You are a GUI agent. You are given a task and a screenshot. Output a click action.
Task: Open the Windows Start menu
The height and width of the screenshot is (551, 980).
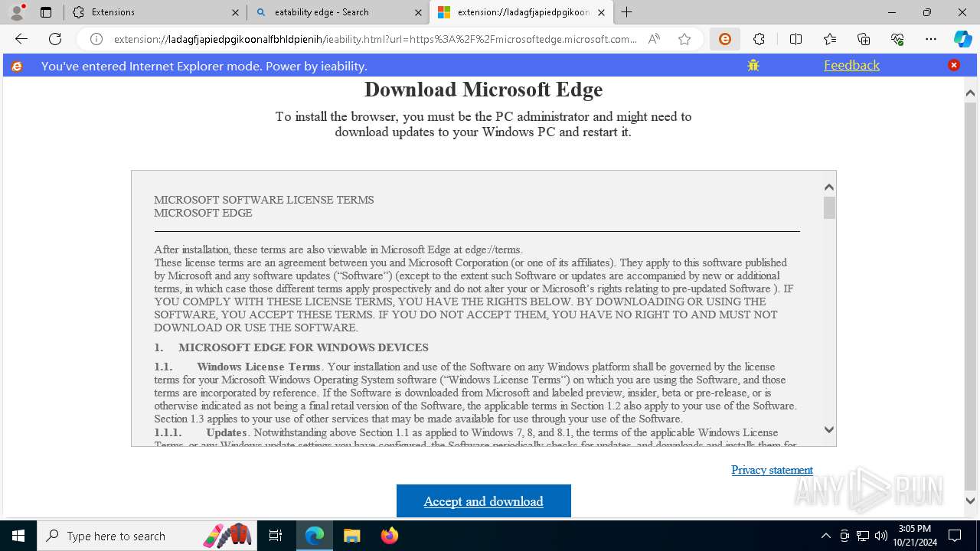click(x=18, y=536)
